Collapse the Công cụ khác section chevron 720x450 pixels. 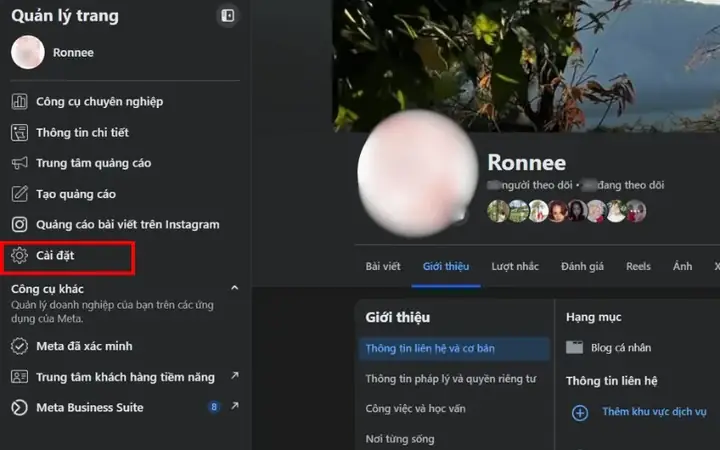click(x=235, y=288)
